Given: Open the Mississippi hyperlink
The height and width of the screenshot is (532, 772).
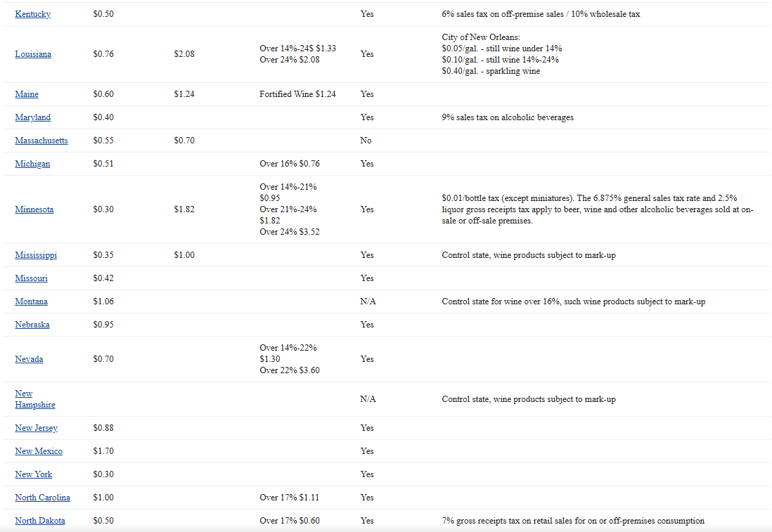Looking at the screenshot, I should coord(36,255).
